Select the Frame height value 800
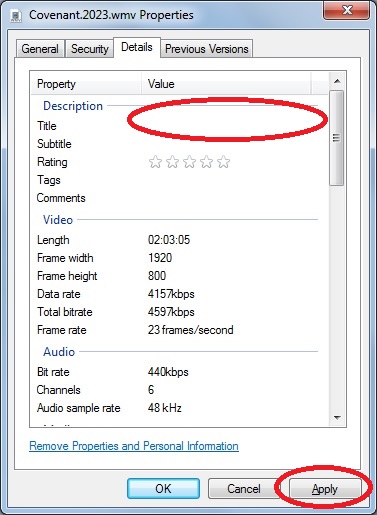 pyautogui.click(x=157, y=276)
